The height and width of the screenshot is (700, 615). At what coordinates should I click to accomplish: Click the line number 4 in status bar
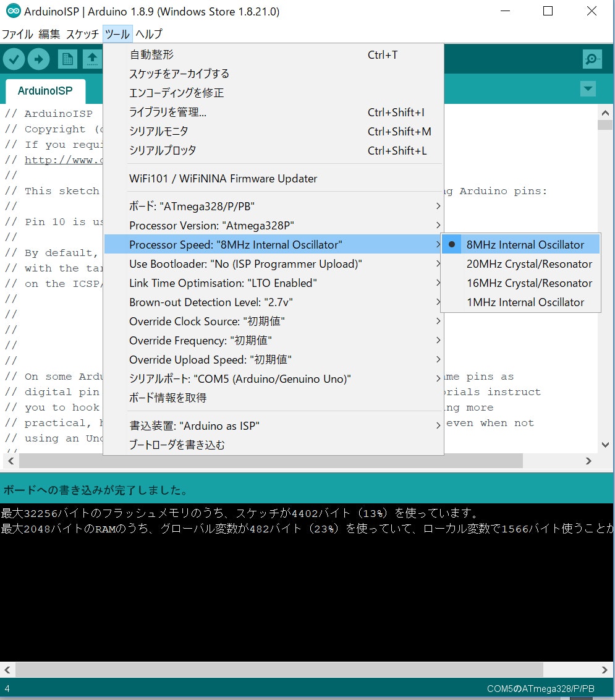tap(7, 689)
